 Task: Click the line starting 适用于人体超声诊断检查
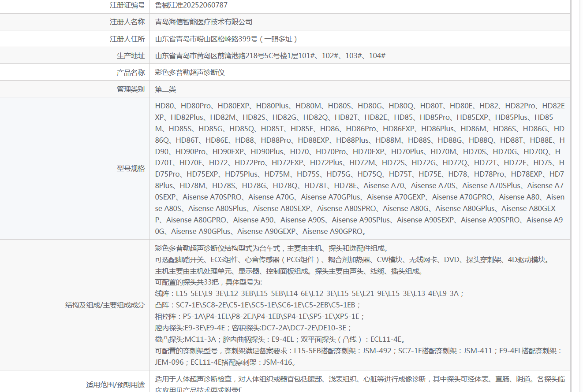360,379
